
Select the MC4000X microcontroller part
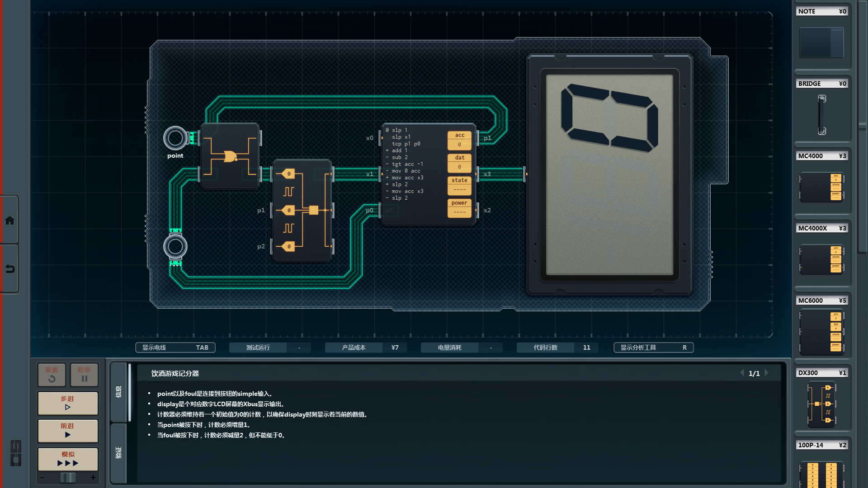tap(821, 259)
